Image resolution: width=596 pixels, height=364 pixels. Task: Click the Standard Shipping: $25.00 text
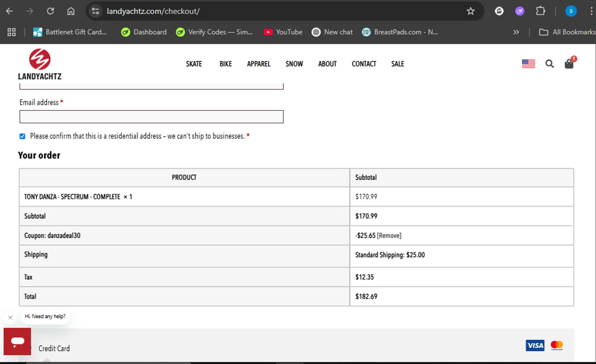click(x=390, y=255)
